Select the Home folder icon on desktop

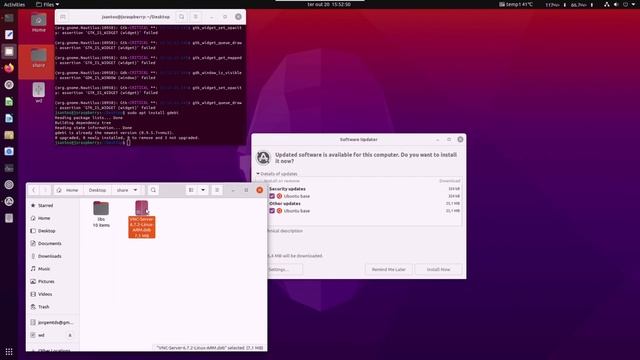[39, 22]
